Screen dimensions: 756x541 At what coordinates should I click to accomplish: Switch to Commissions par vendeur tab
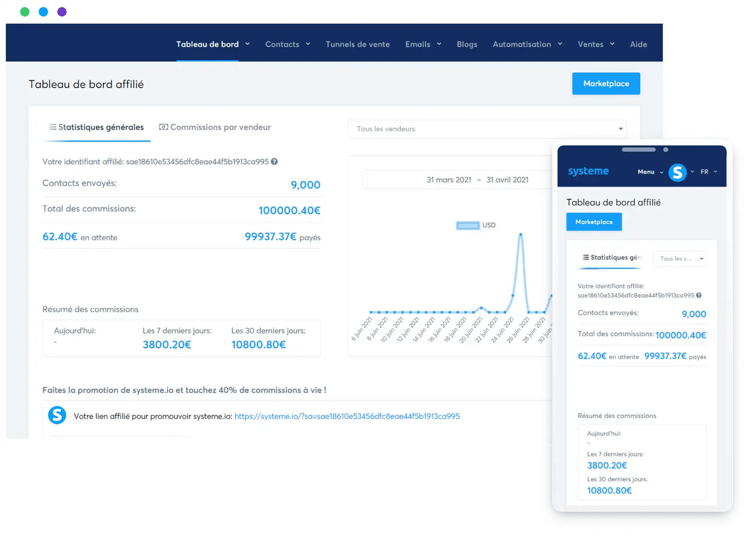[x=215, y=127]
